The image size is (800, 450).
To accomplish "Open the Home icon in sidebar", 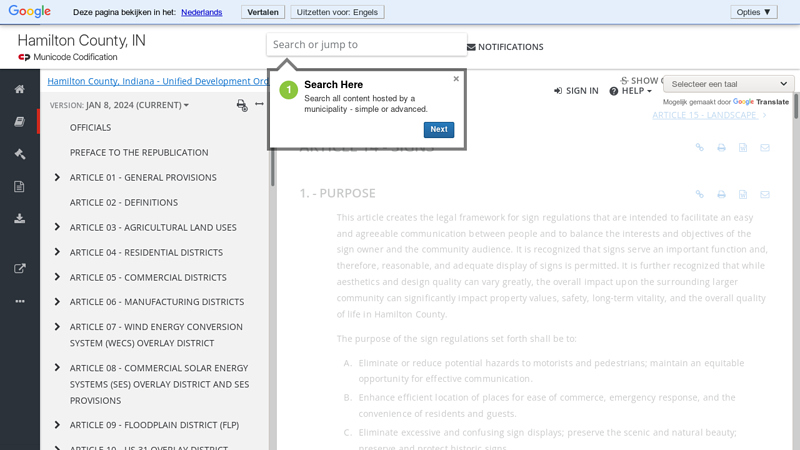I will [19, 89].
